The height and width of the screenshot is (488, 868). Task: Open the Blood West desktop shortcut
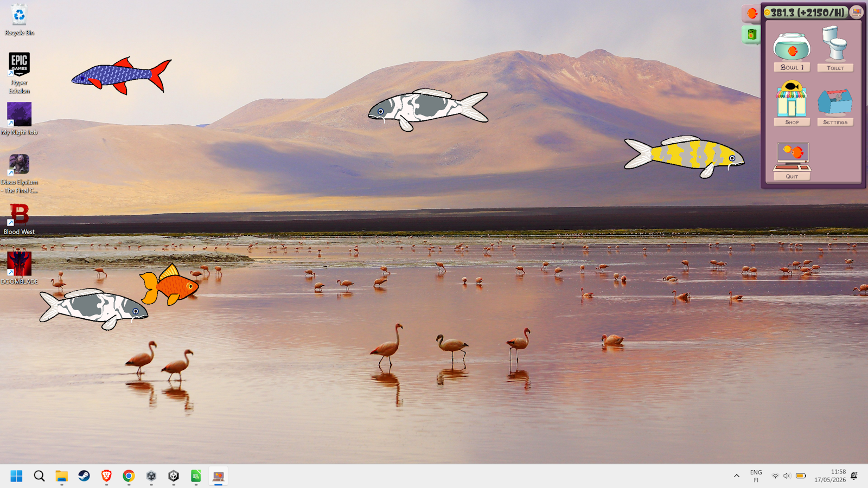pyautogui.click(x=19, y=219)
